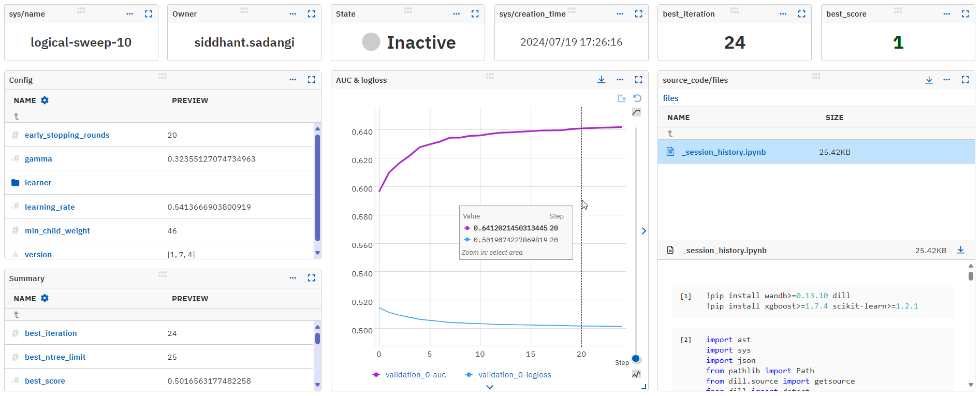
Task: Go up one level in Config
Action: point(16,116)
